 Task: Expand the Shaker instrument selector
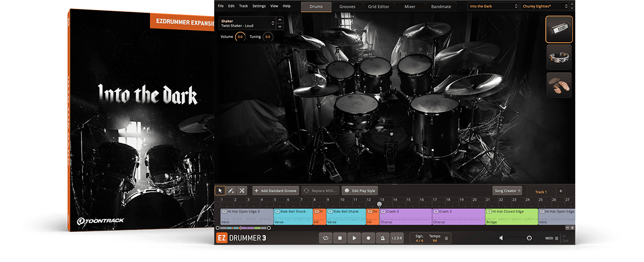[273, 23]
